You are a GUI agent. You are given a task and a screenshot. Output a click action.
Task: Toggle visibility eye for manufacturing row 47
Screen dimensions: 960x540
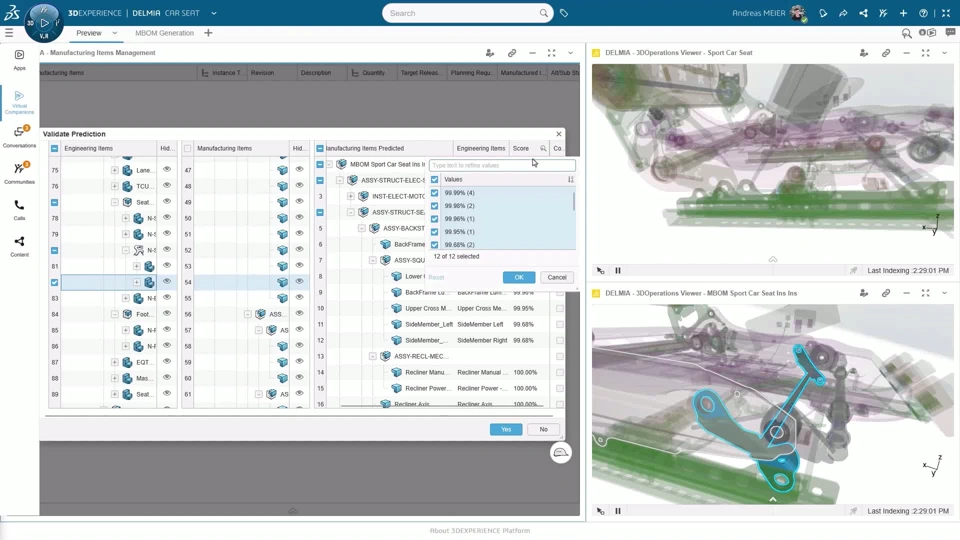click(299, 170)
